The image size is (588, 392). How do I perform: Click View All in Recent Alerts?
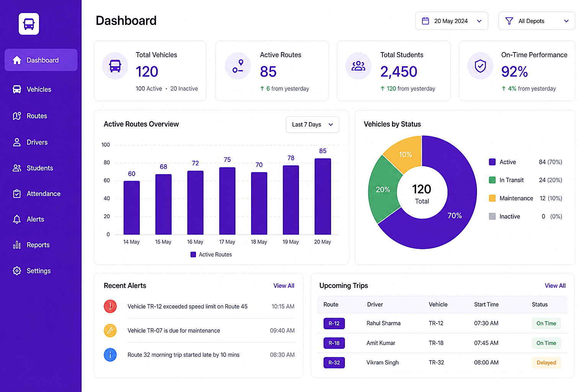point(284,286)
